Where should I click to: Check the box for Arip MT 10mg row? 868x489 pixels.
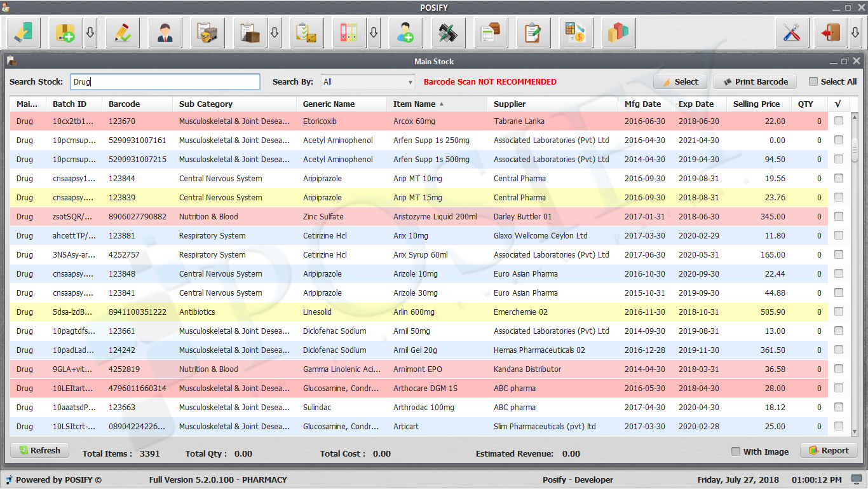point(839,178)
